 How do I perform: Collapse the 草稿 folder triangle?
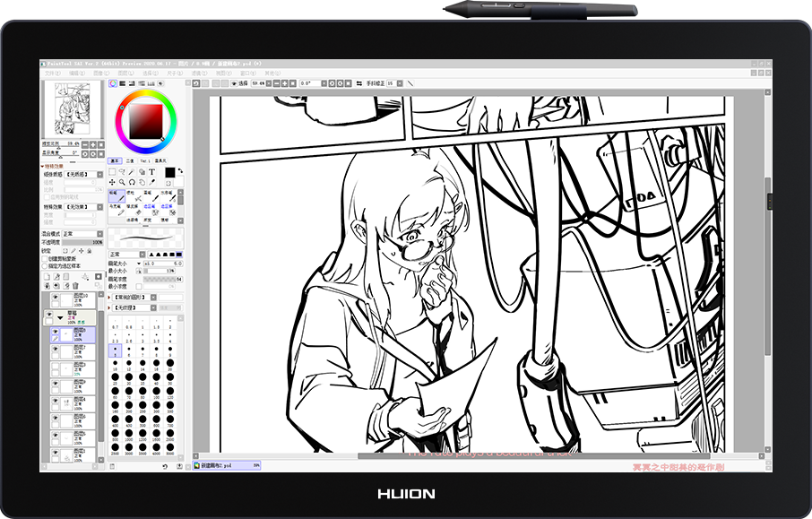[x=60, y=317]
